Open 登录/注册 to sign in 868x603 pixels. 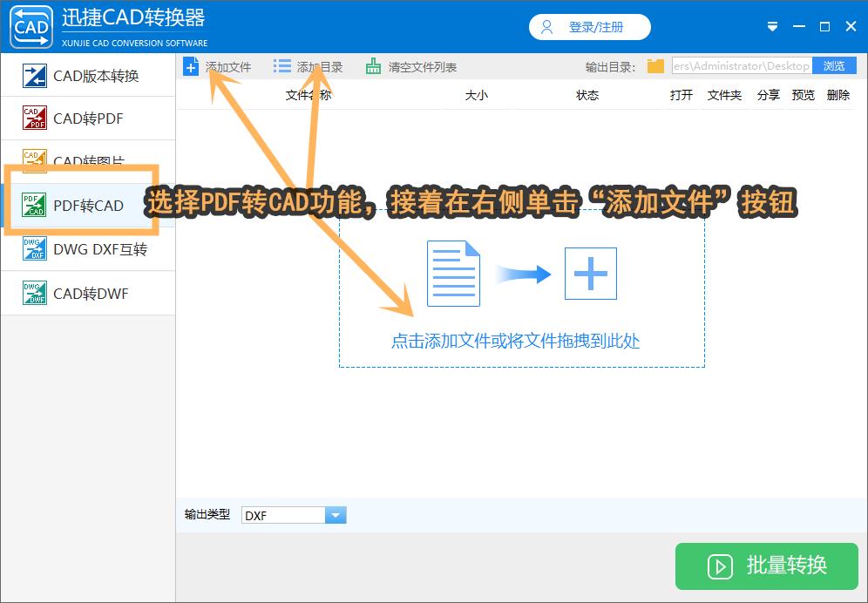(x=589, y=26)
